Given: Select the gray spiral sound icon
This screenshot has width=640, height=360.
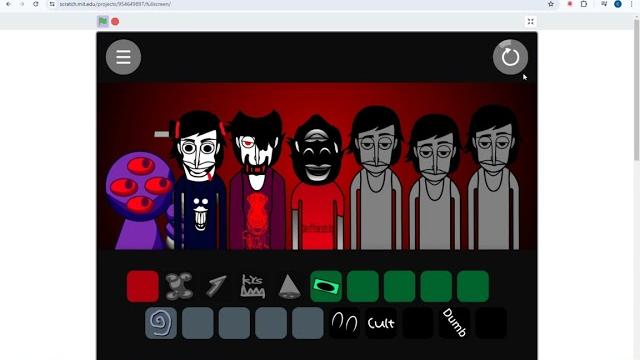Looking at the screenshot, I should 161,323.
